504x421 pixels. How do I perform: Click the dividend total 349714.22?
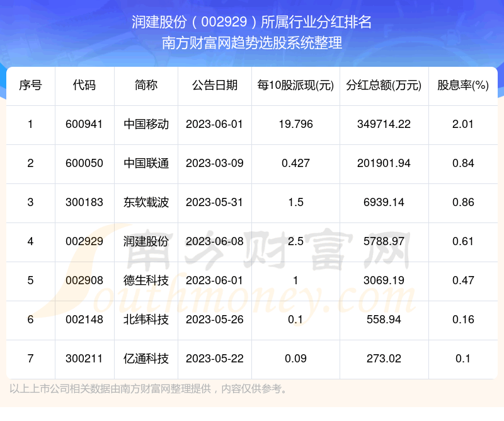(x=384, y=124)
